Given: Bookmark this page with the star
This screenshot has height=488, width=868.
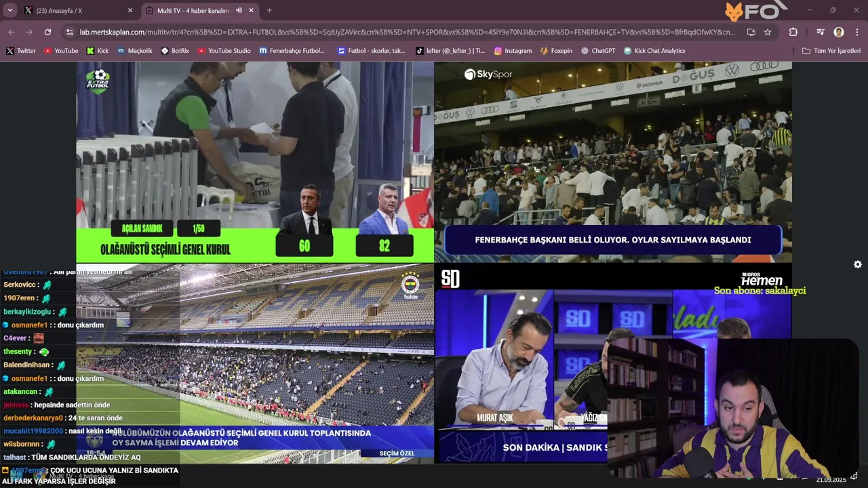Looking at the screenshot, I should point(768,32).
